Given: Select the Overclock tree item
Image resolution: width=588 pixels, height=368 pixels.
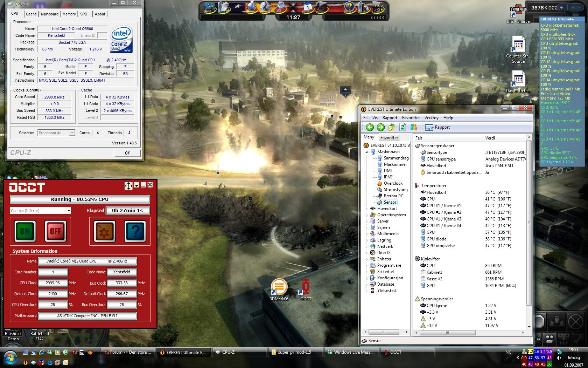Looking at the screenshot, I should 390,183.
